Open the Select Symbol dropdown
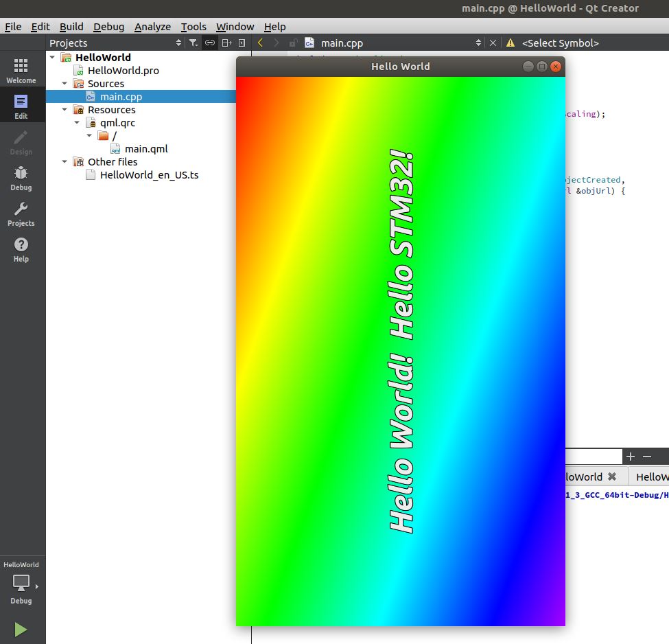The height and width of the screenshot is (644, 669). point(560,43)
